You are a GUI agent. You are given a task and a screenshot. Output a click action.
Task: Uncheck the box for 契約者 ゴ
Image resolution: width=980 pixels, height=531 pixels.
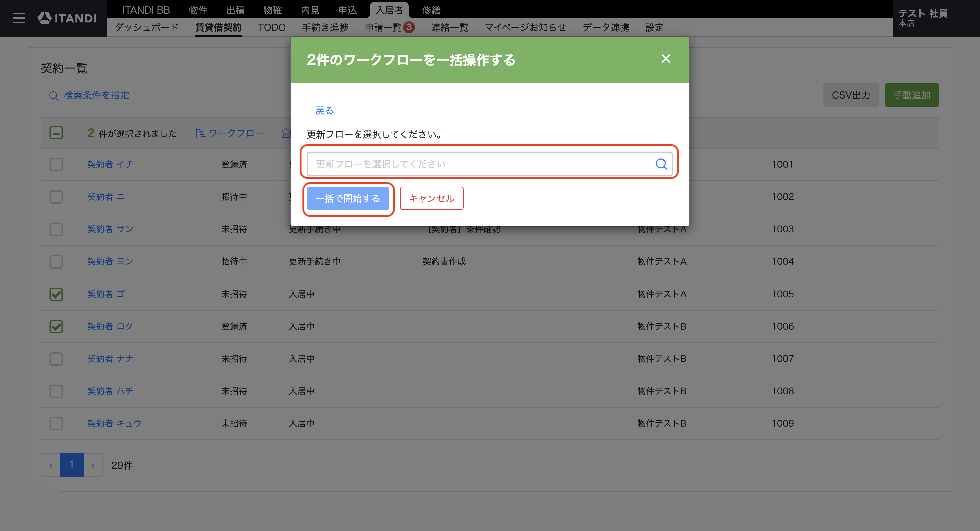[56, 294]
